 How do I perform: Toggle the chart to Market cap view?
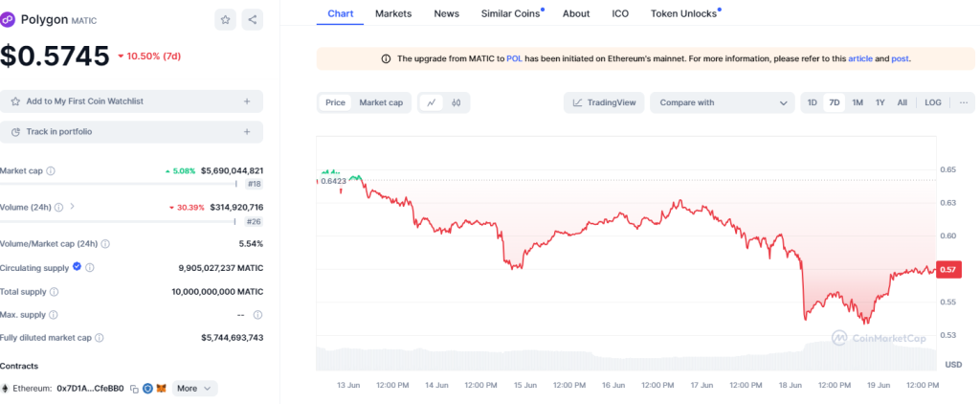tap(381, 102)
